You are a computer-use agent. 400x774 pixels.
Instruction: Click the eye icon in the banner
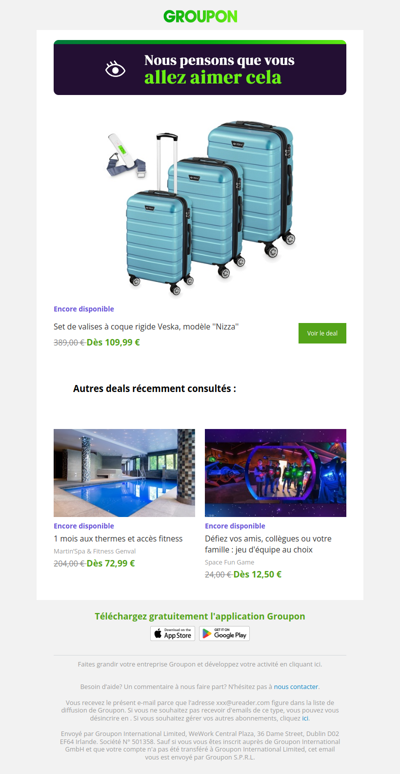pyautogui.click(x=115, y=69)
